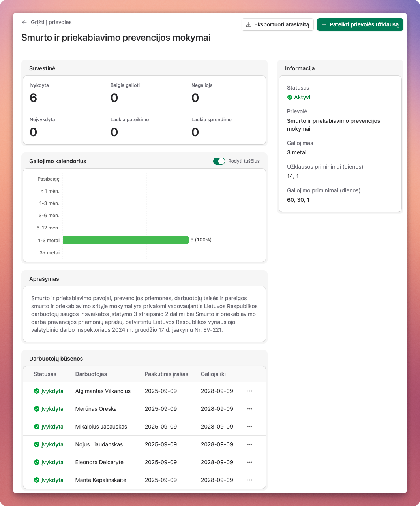The image size is (420, 506).
Task: Select the Įvykdyta summary card
Action: click(64, 93)
